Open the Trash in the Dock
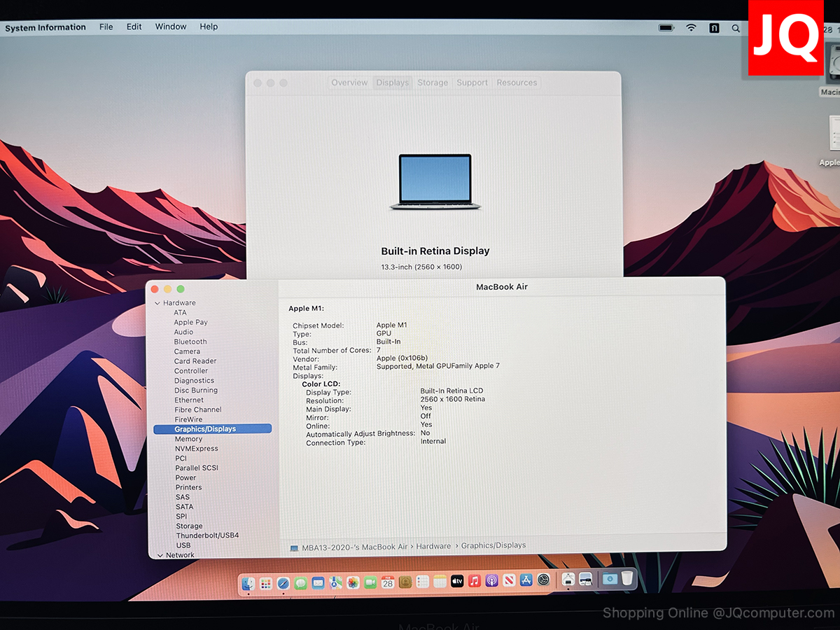Screen dimensions: 840x630 [627, 579]
